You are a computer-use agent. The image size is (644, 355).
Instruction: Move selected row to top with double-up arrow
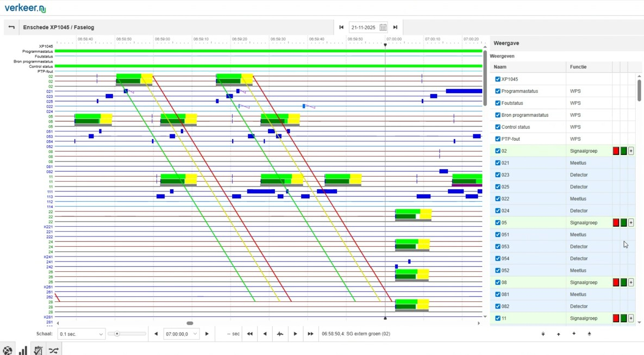(543, 334)
